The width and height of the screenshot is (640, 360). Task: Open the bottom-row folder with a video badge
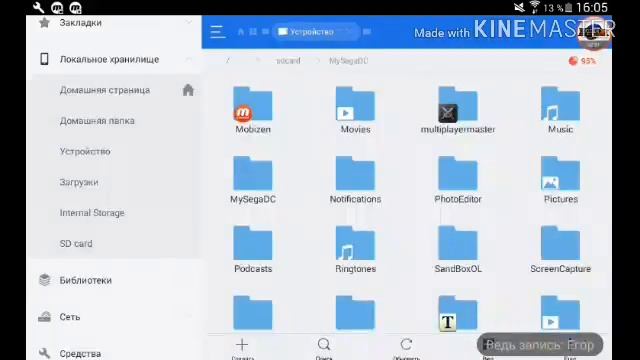pyautogui.click(x=560, y=313)
